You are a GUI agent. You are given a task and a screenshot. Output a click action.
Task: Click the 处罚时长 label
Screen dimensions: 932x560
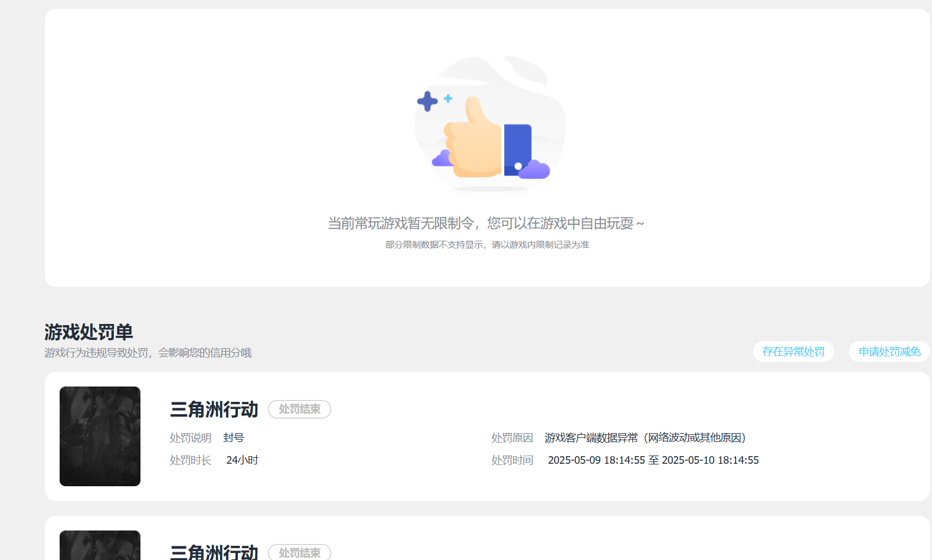pos(191,460)
